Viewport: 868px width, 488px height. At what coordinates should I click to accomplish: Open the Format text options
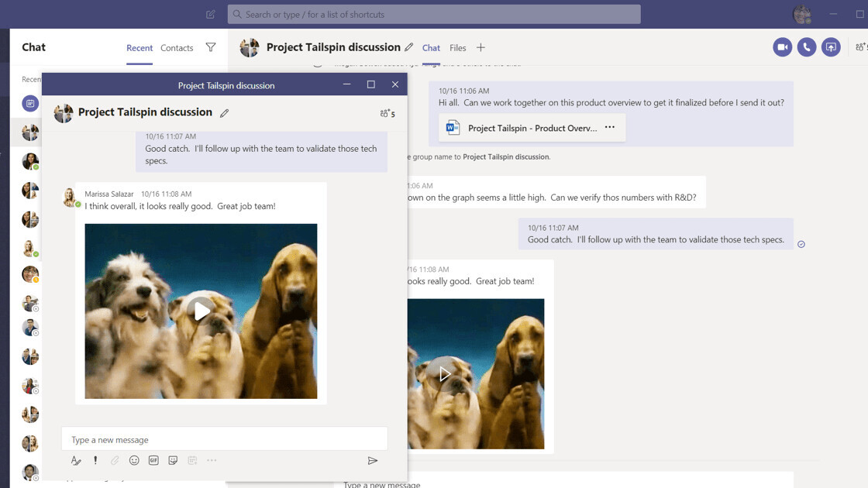(x=76, y=461)
